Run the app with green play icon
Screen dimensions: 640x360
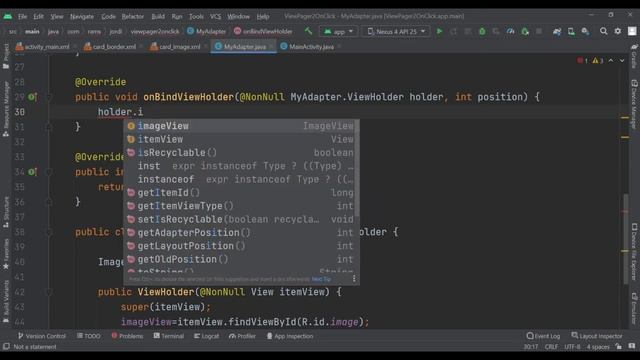(439, 31)
